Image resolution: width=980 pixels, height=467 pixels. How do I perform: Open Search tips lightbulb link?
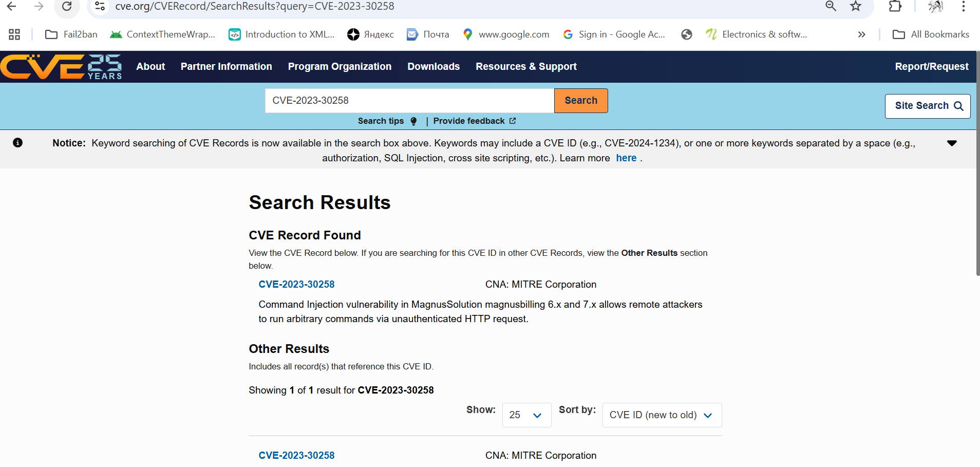(388, 121)
